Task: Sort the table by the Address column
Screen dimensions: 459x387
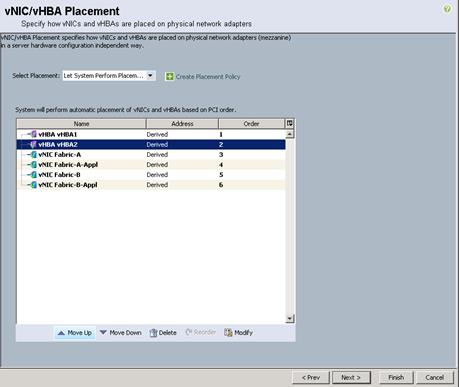Action: (x=182, y=124)
